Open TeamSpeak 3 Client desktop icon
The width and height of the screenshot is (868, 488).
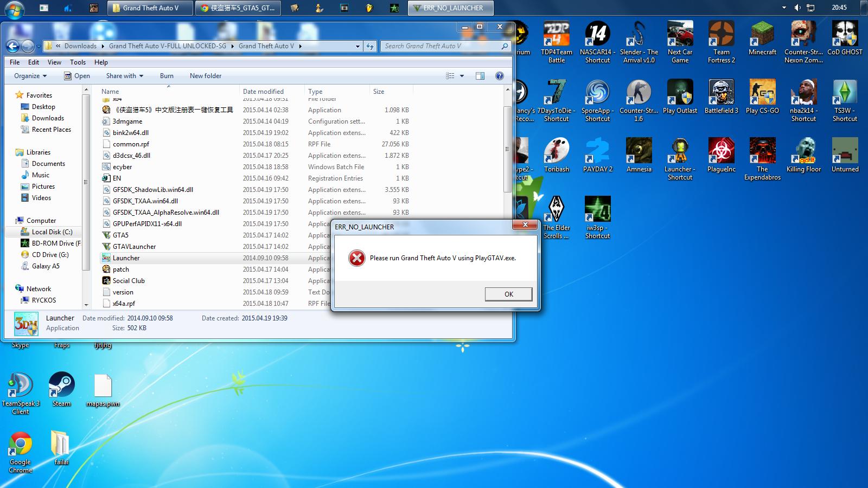[x=20, y=394]
